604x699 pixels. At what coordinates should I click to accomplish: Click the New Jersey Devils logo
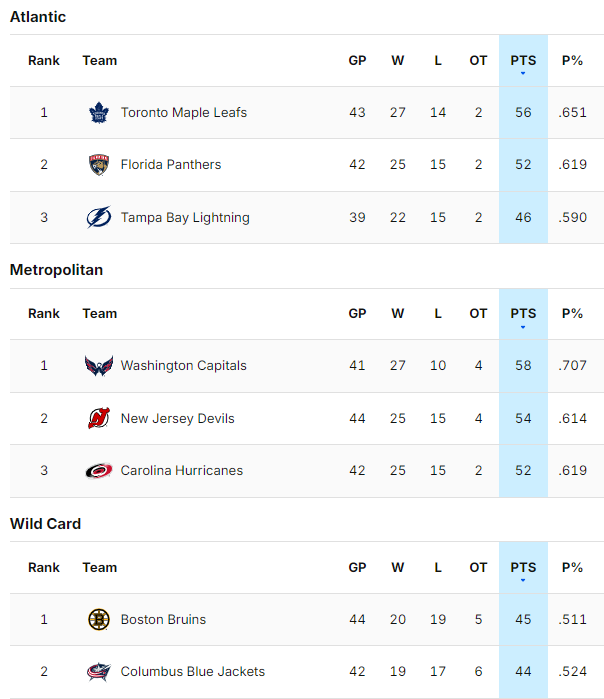pyautogui.click(x=98, y=419)
